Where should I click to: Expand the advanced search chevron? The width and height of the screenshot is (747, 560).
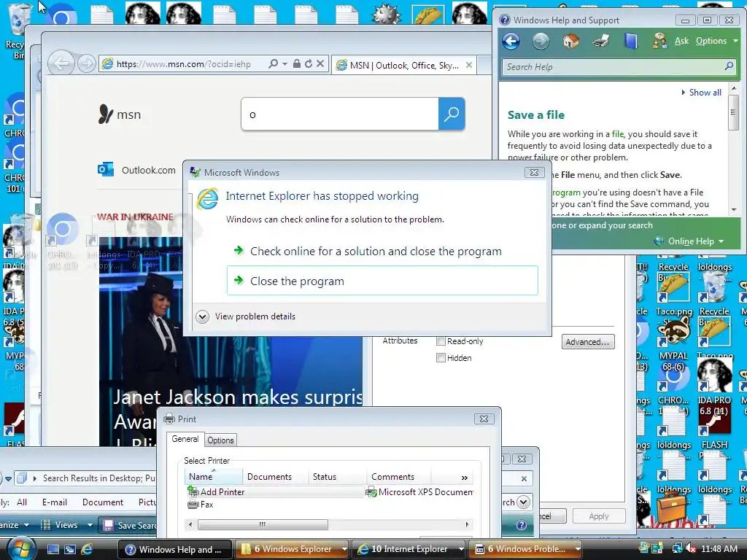522,502
